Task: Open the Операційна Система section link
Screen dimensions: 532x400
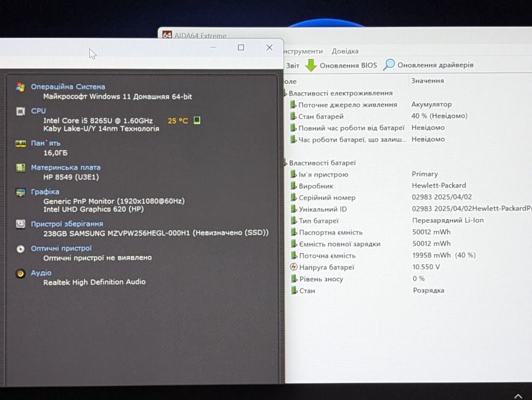Action: pos(68,87)
